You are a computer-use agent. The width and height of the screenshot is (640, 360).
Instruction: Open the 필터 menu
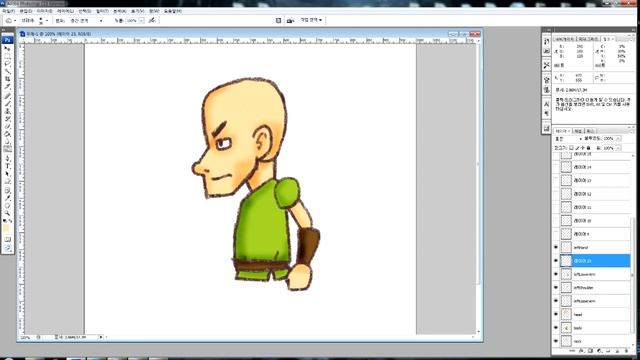(x=102, y=11)
